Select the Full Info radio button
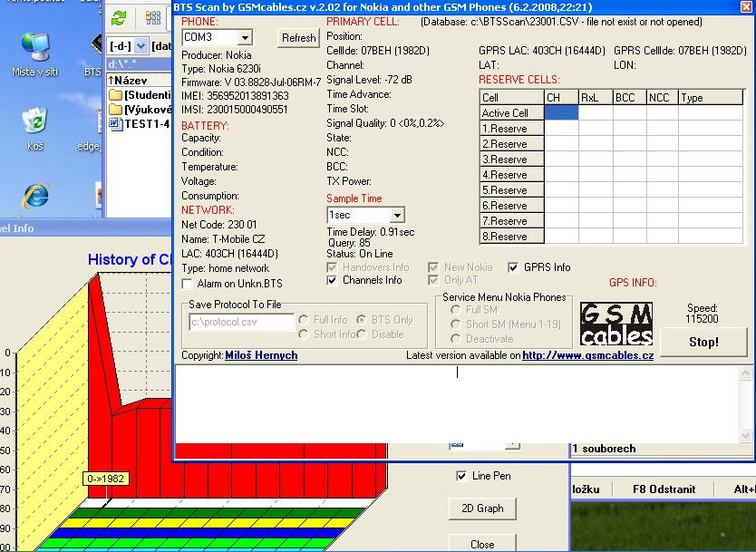This screenshot has width=756, height=552. [304, 320]
